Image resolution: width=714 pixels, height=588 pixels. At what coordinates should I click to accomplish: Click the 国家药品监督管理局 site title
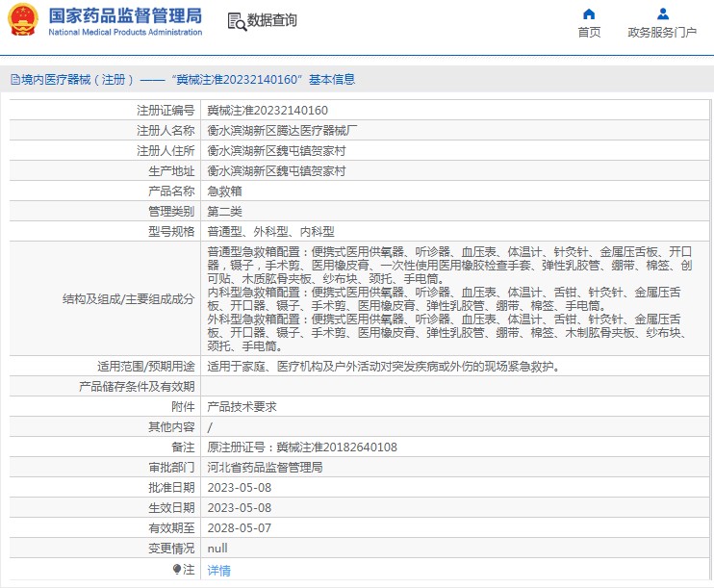[x=125, y=14]
